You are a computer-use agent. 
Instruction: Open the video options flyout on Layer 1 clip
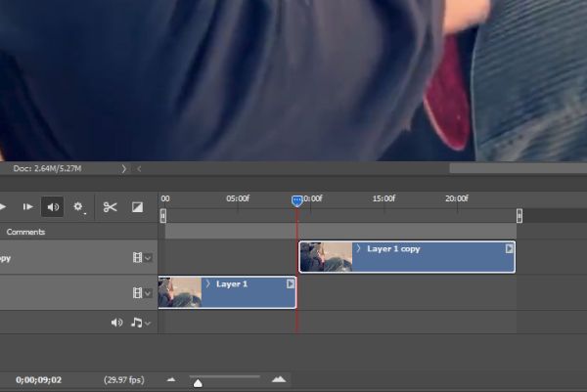tap(291, 283)
